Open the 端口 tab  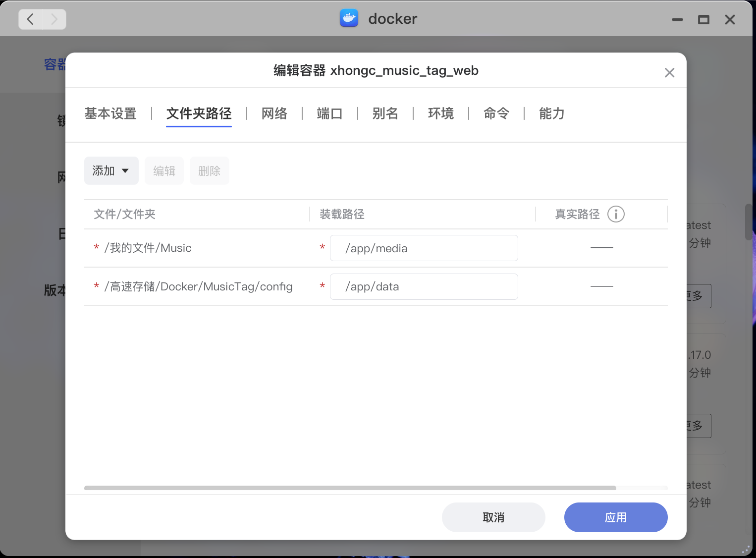pyautogui.click(x=329, y=113)
